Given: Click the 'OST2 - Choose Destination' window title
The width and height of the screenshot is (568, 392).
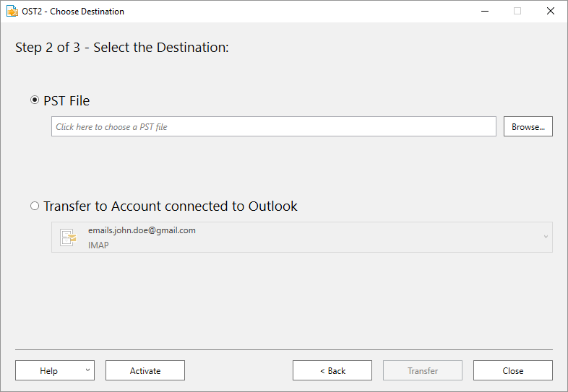Looking at the screenshot, I should (73, 12).
